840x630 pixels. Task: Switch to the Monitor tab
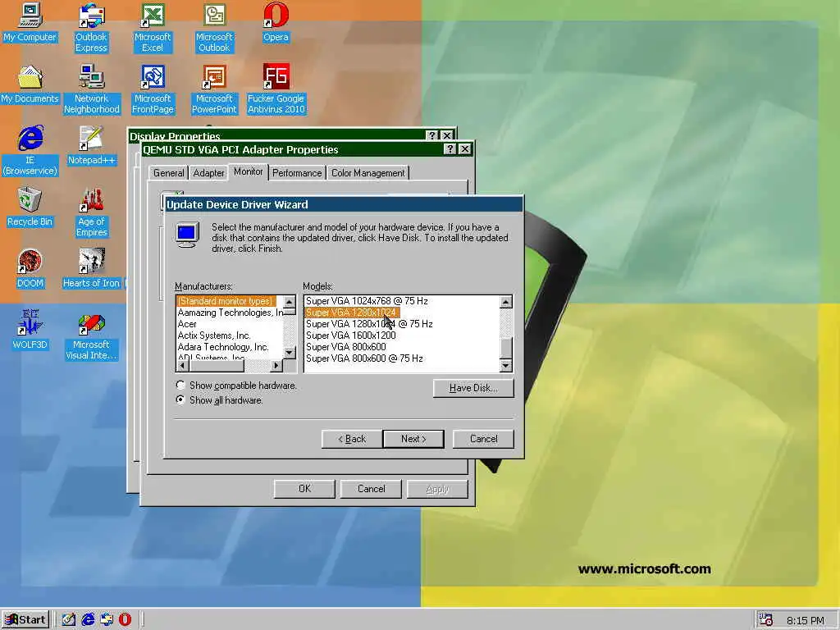click(x=248, y=171)
